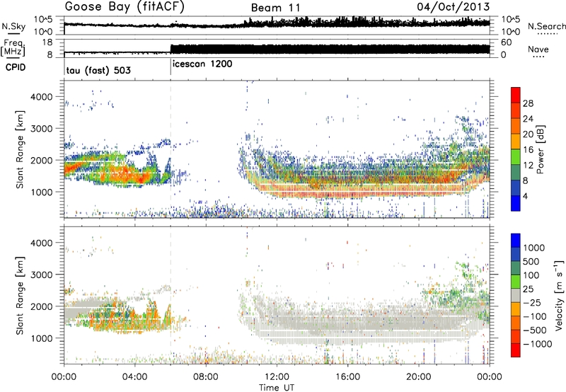Click the 'Velocity [m s⁻¹]' colorbar title

559,295
